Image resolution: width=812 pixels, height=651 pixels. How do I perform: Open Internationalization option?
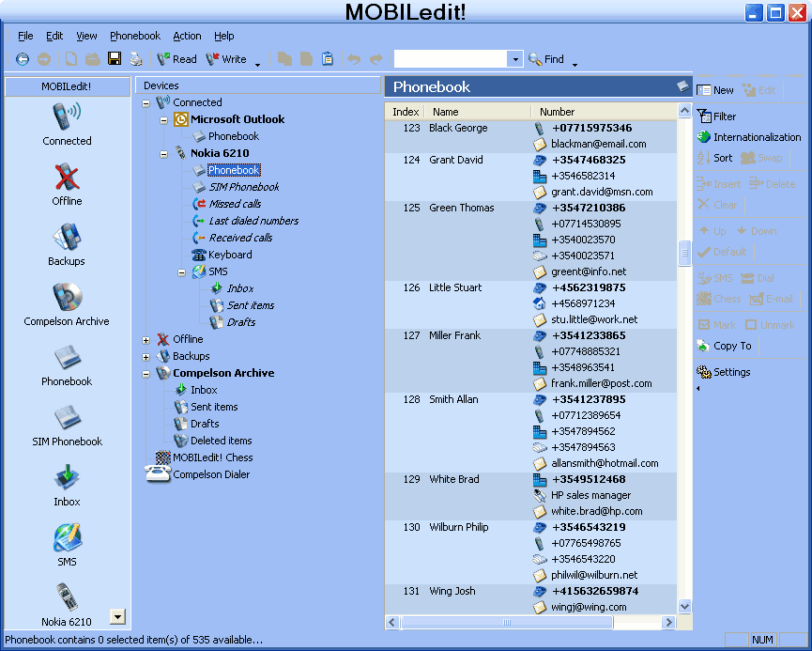coord(749,137)
